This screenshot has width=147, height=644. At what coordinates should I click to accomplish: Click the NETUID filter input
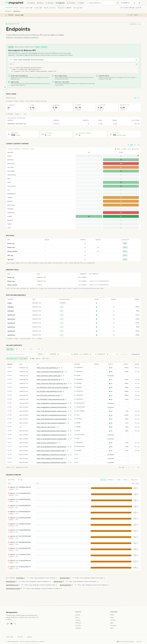46,354
